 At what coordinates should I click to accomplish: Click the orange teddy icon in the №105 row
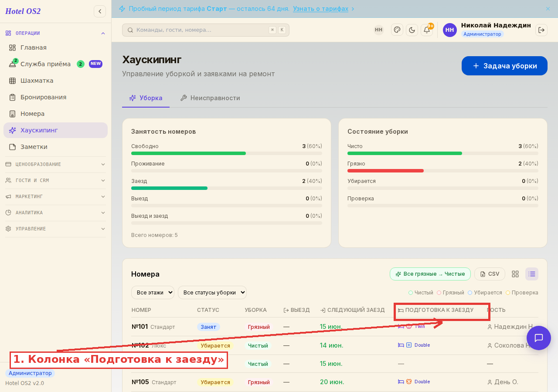tap(409, 382)
